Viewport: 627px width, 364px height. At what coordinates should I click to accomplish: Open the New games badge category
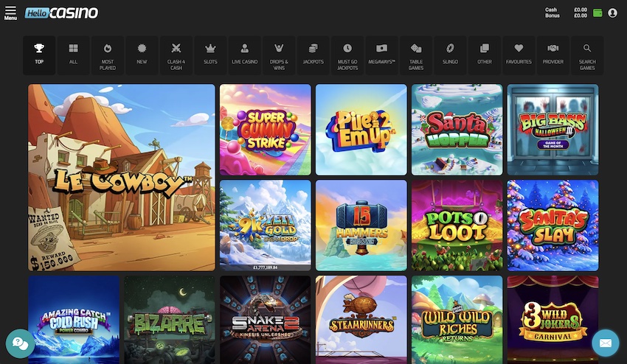(x=142, y=55)
